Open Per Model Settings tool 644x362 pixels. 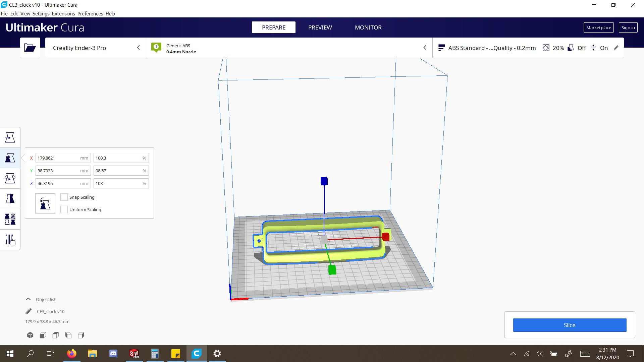tap(10, 219)
